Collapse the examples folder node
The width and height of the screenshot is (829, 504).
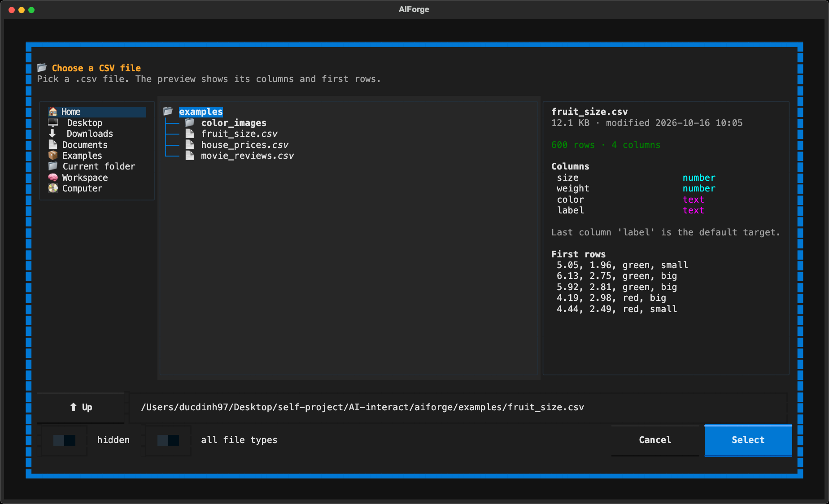(x=201, y=112)
